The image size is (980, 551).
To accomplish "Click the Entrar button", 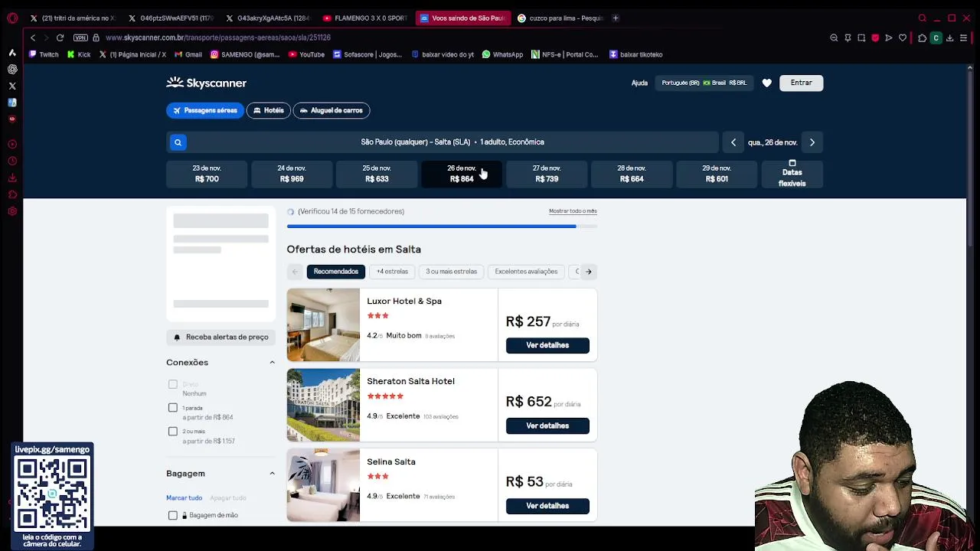I will click(802, 83).
